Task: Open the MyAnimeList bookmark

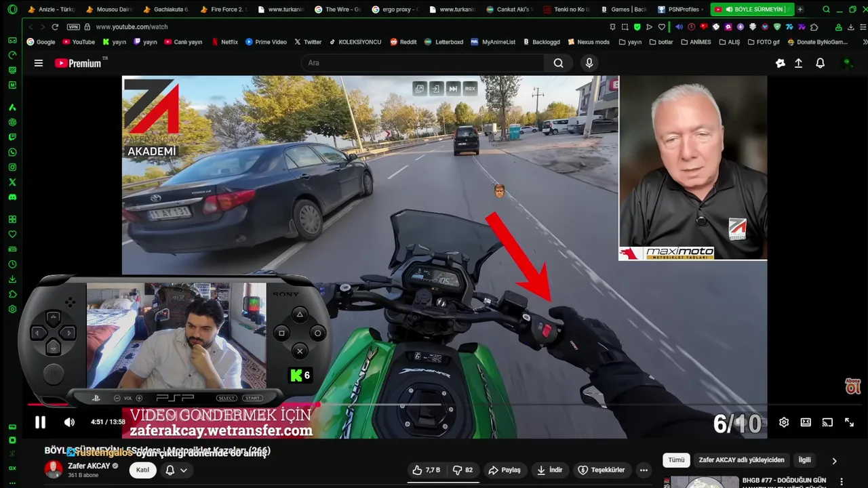Action: [x=492, y=42]
